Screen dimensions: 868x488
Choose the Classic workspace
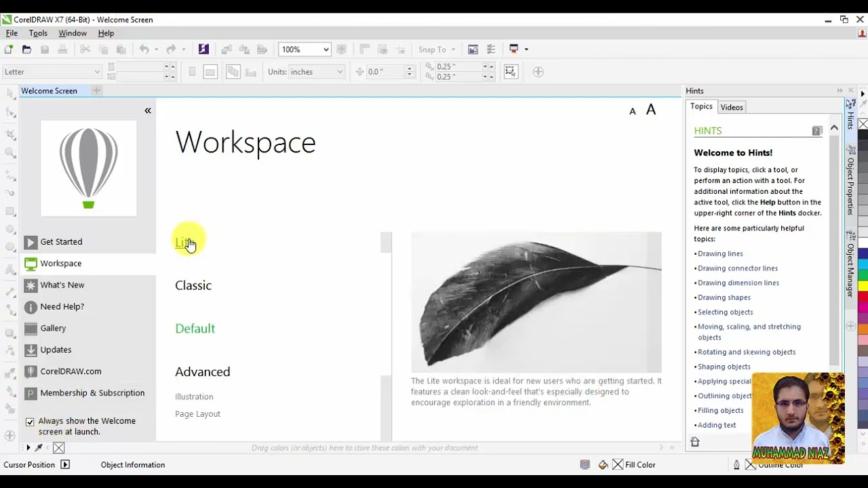tap(193, 285)
